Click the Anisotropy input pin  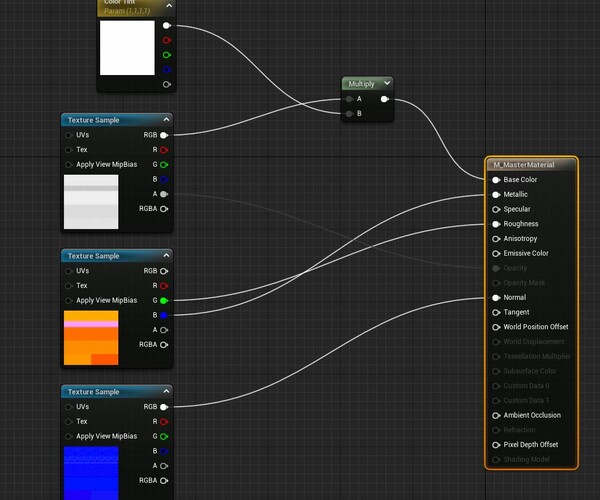point(496,239)
